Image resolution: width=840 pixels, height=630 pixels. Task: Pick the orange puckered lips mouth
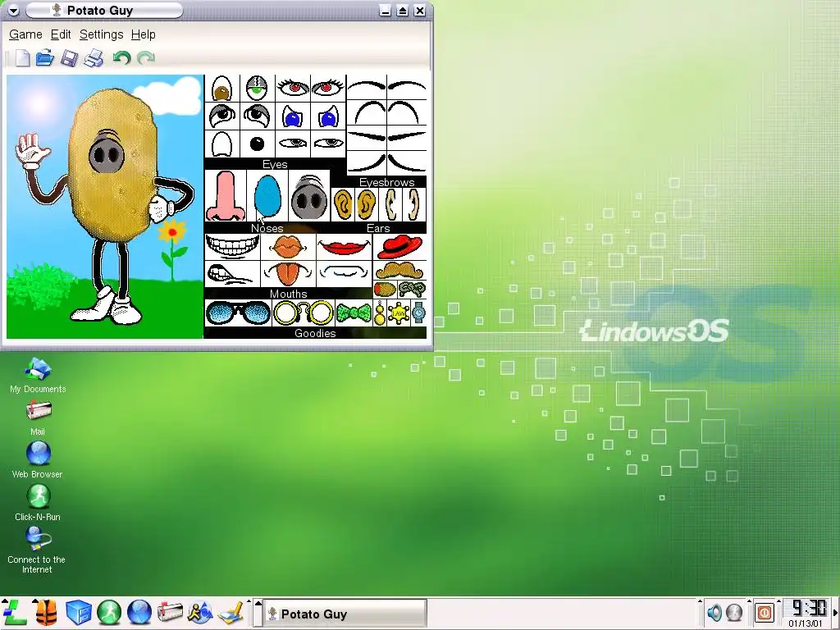[288, 247]
